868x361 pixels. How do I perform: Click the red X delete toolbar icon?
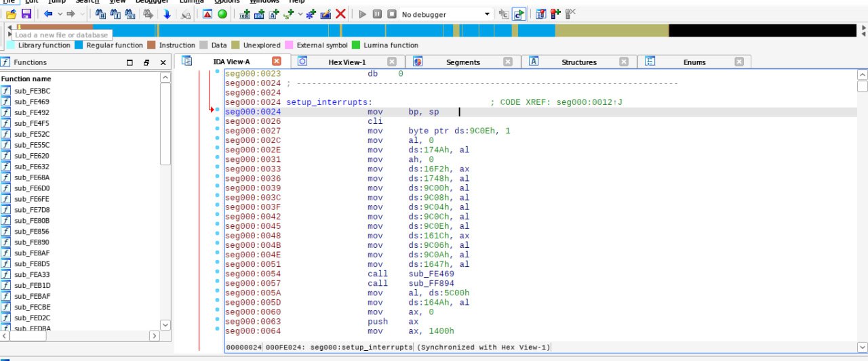tap(340, 14)
